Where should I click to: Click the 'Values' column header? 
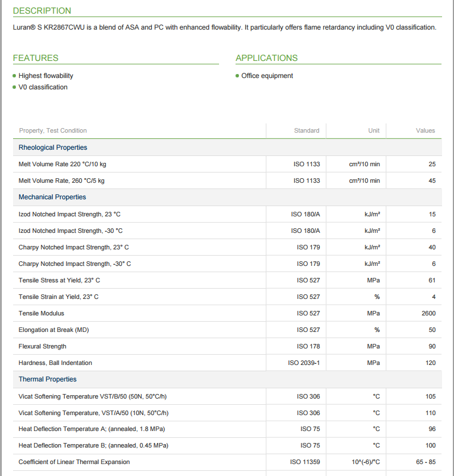click(x=425, y=130)
